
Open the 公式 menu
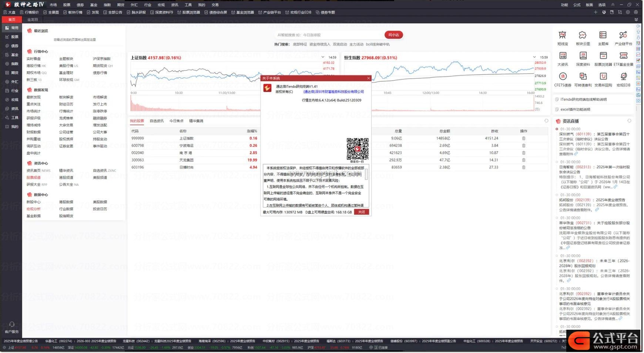coord(577,5)
